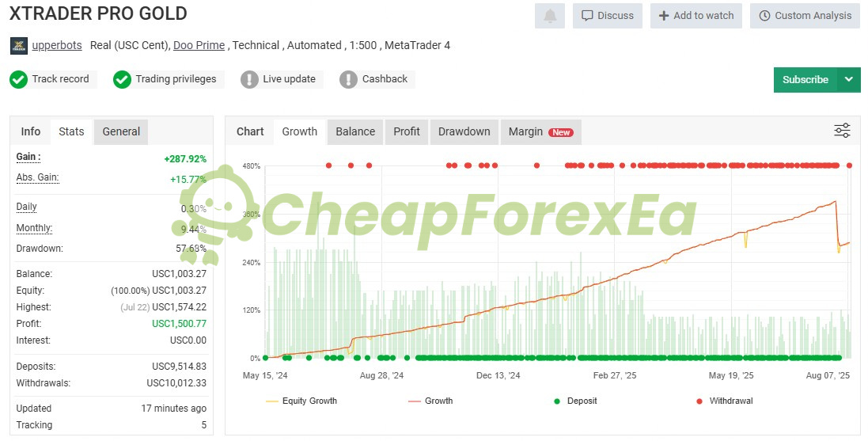Image resolution: width=868 pixels, height=441 pixels.
Task: Click the USC10,012.33 withdrawals value
Action: 176,383
